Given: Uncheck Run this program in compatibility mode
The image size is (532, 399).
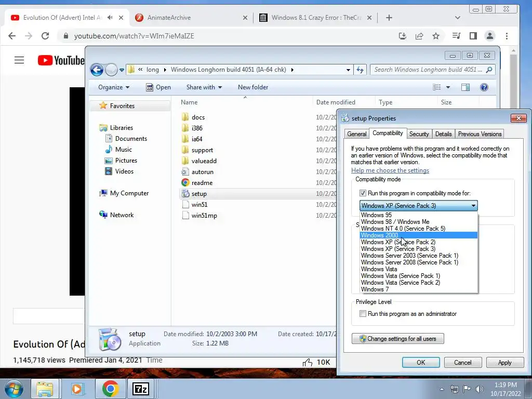Looking at the screenshot, I should [363, 193].
